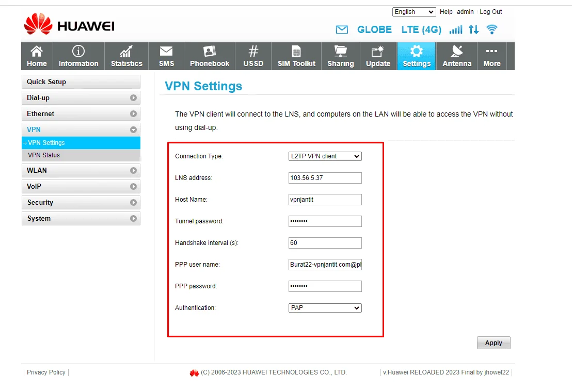Click the VPN Settings page heading
This screenshot has width=572, height=392.
coord(203,86)
